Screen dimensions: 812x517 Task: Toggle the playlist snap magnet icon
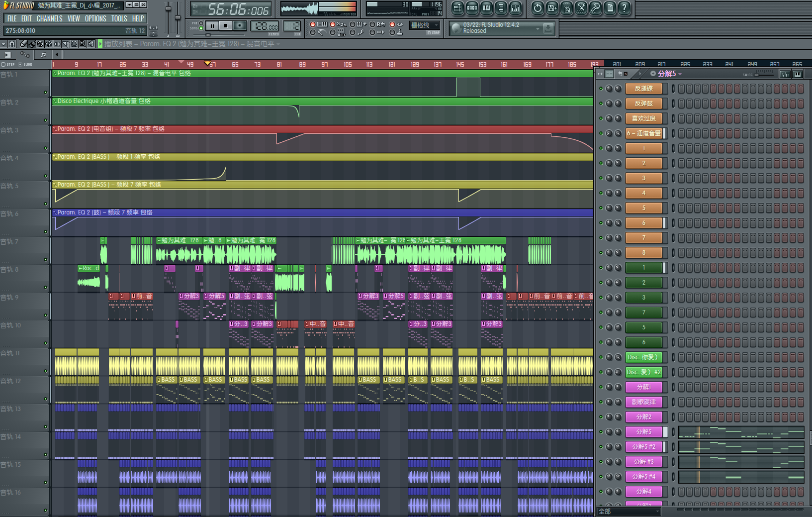point(12,44)
